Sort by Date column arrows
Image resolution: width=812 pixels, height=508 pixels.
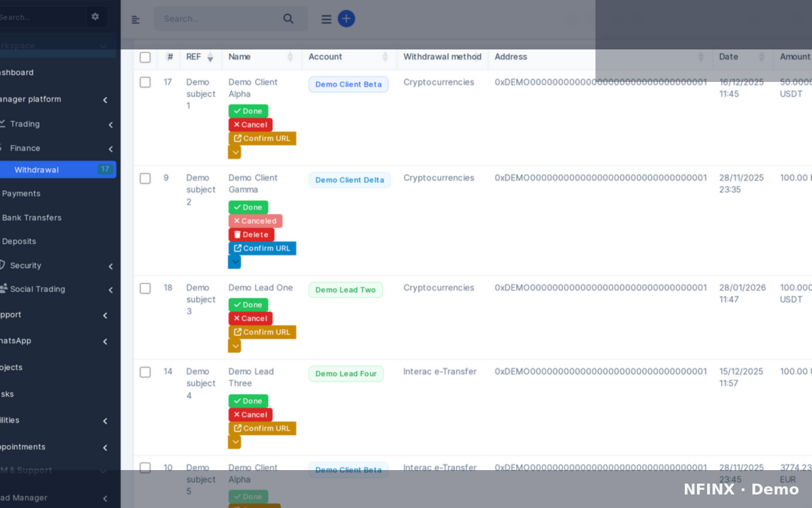pyautogui.click(x=761, y=58)
